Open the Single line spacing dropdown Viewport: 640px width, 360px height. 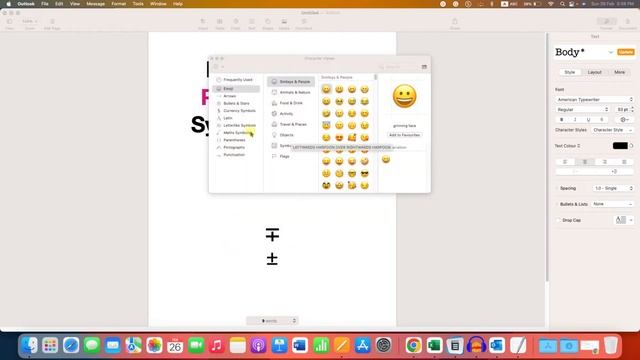(613, 188)
